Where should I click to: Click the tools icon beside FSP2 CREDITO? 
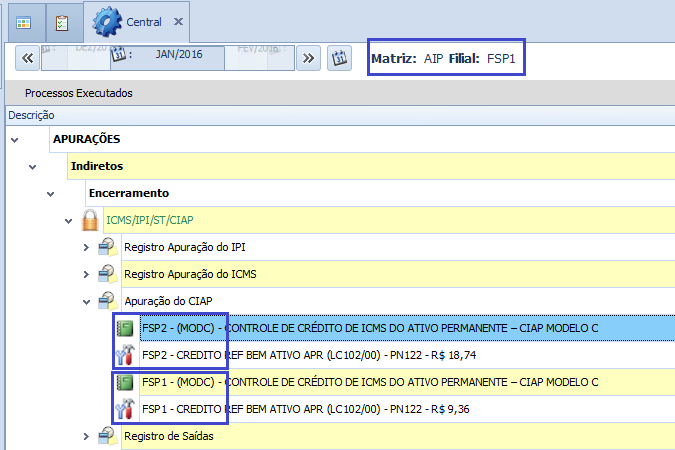126,354
